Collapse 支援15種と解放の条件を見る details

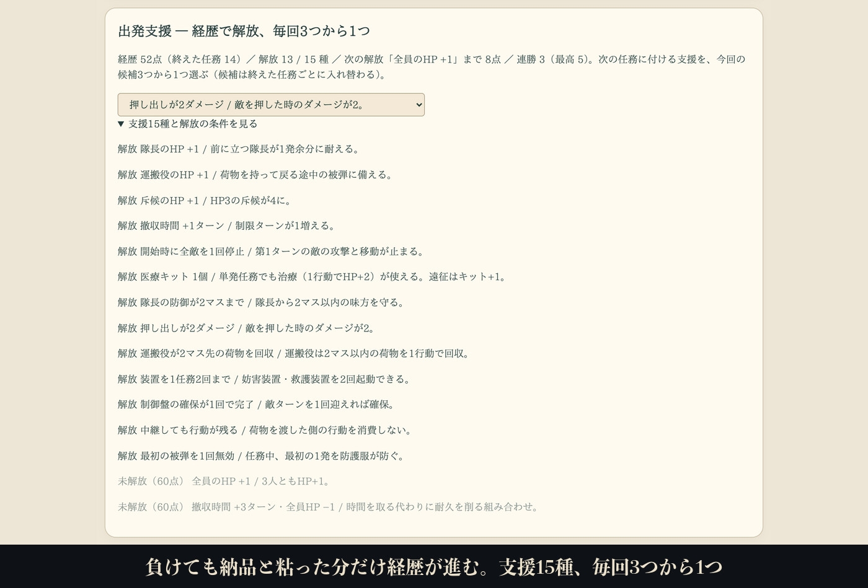[188, 124]
